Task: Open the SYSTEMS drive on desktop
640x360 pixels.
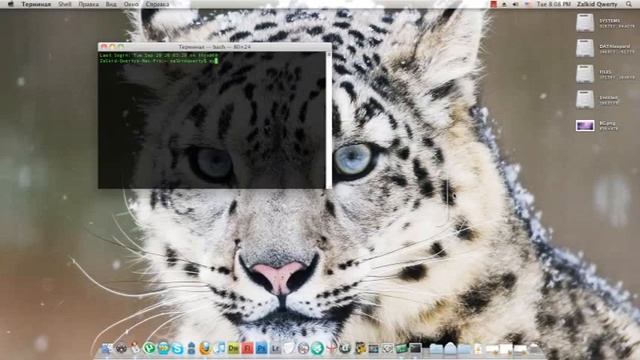Action: 585,22
